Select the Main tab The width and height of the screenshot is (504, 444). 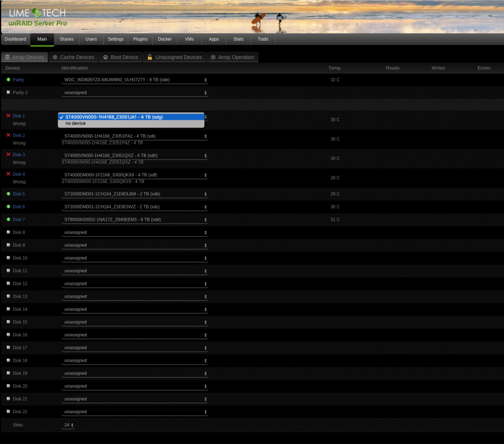[42, 39]
